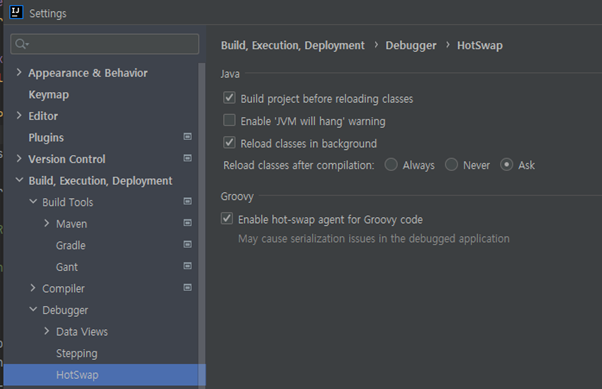Screen dimensions: 602x389
Task: Expand the Data Views node
Action: [46, 331]
